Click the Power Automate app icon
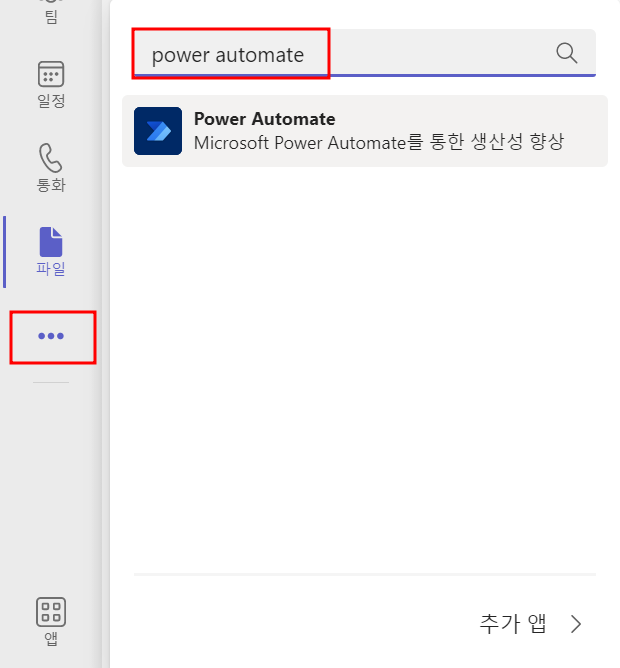Image resolution: width=620 pixels, height=668 pixels. [158, 131]
